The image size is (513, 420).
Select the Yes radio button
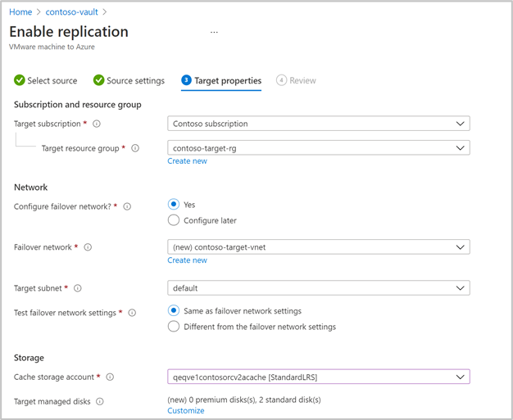coord(174,205)
